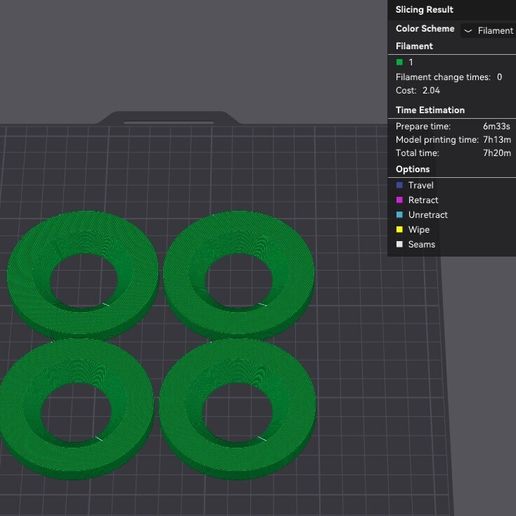
Task: Click the green filament 1 color swatch
Action: click(x=399, y=62)
